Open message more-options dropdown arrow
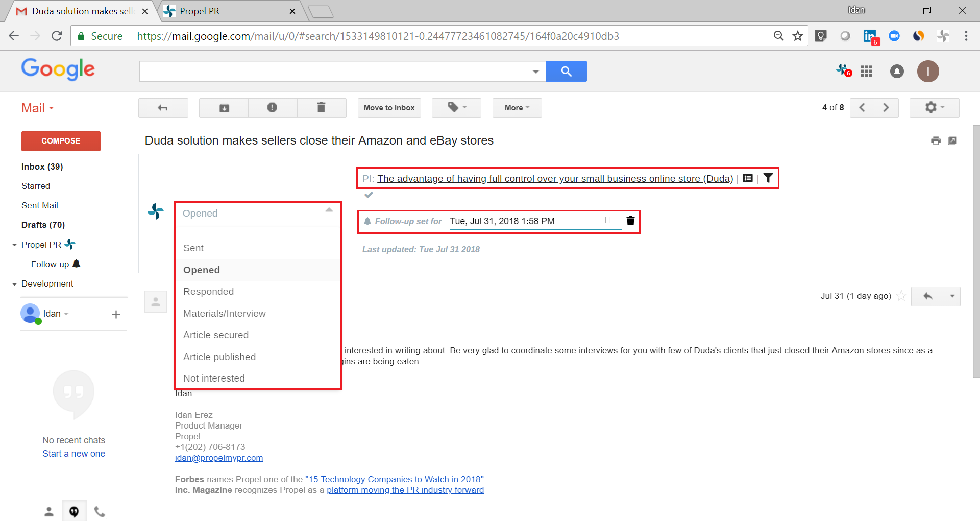The image size is (980, 521). [952, 296]
